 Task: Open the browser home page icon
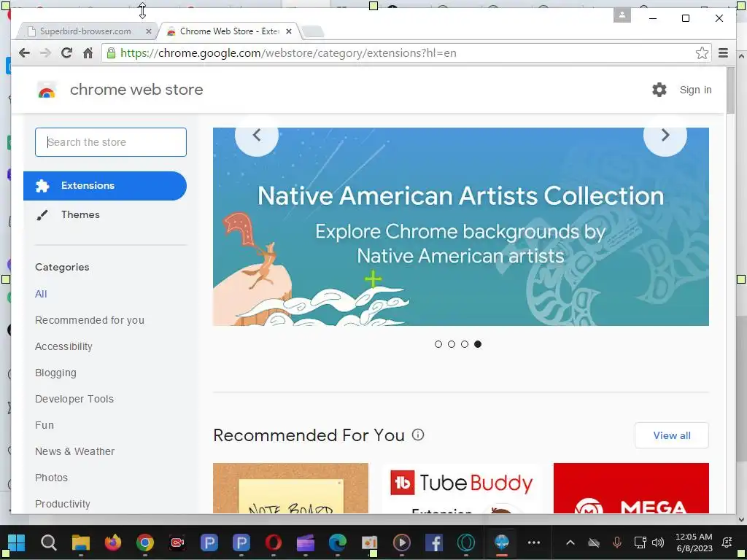click(88, 52)
